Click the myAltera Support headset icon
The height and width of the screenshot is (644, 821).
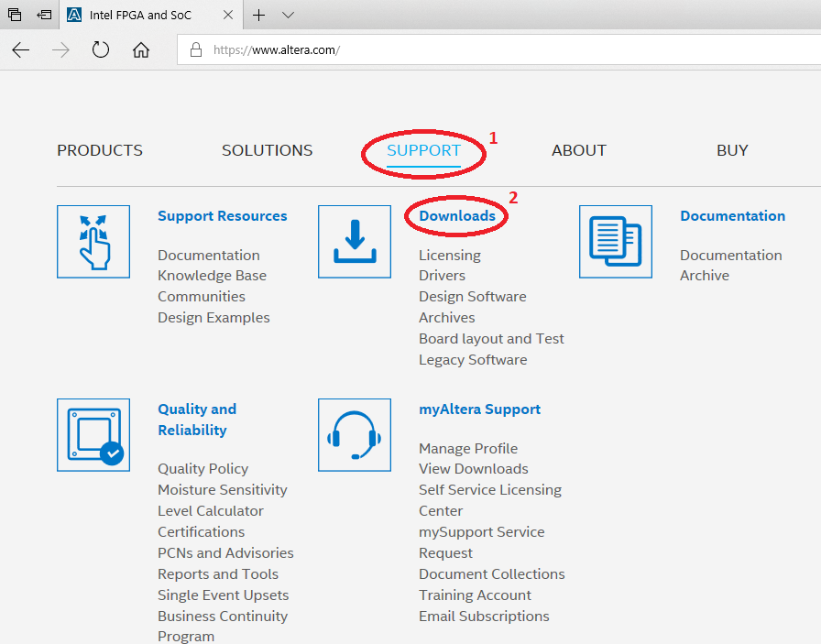355,435
